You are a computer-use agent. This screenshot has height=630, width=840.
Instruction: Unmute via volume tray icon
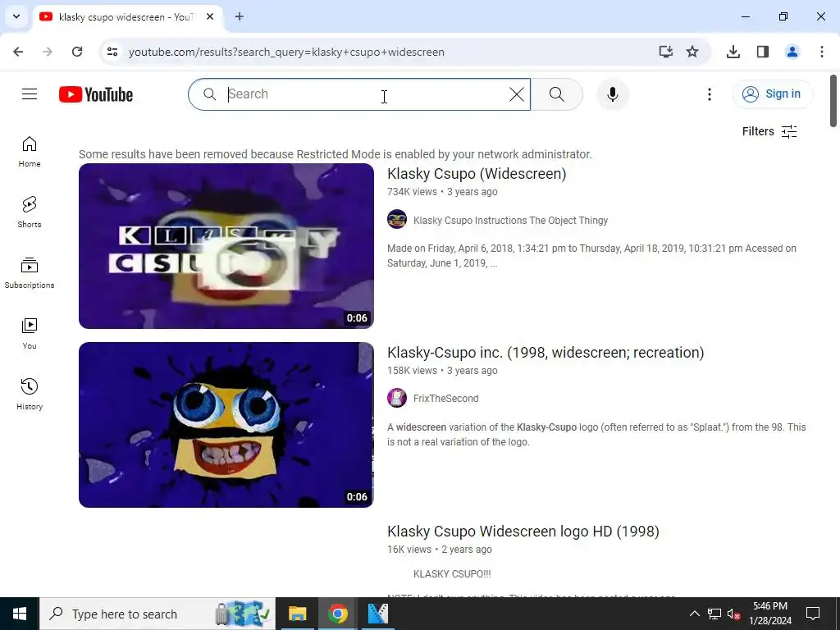[733, 614]
